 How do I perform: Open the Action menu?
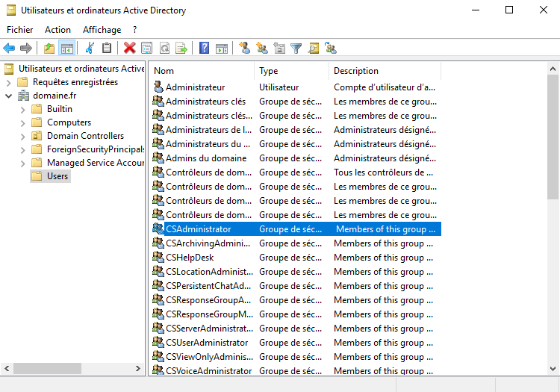(x=57, y=30)
